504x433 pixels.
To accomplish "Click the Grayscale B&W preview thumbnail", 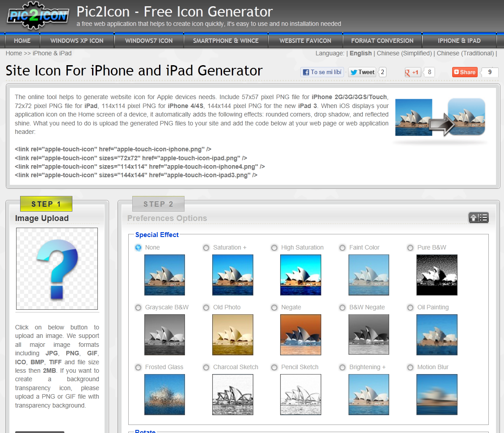I will pyautogui.click(x=164, y=335).
